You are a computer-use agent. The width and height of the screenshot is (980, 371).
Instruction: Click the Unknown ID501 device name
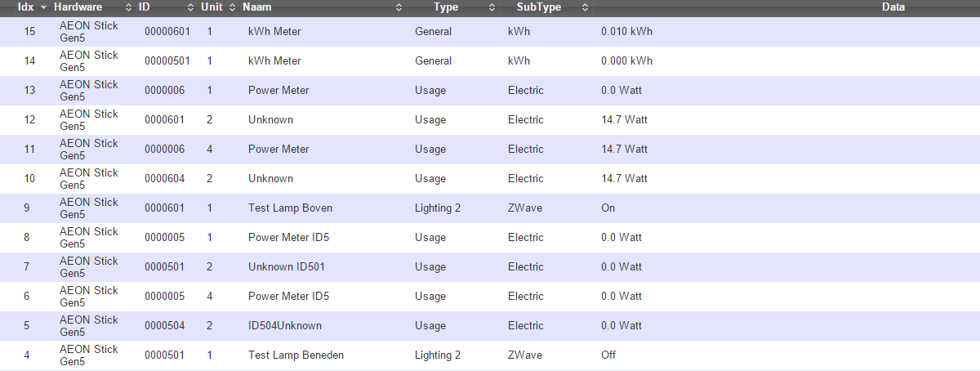pos(282,267)
